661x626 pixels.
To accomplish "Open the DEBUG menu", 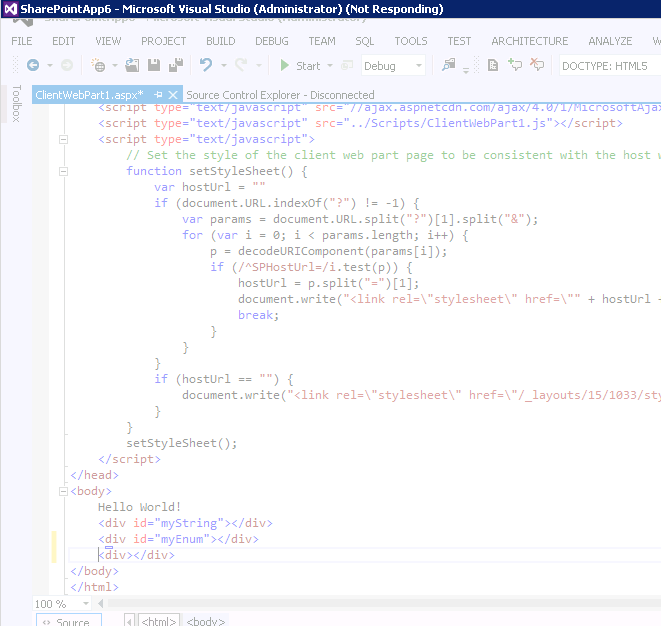I will click(272, 41).
